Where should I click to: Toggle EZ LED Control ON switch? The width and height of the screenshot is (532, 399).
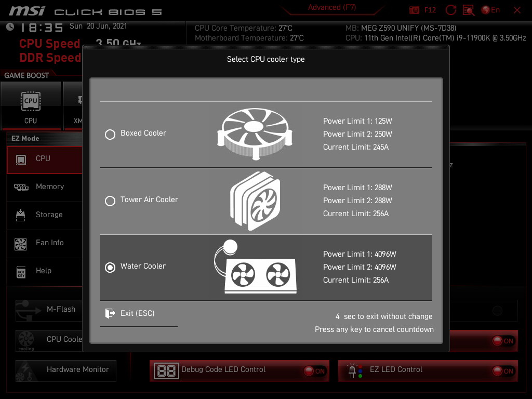pyautogui.click(x=503, y=371)
